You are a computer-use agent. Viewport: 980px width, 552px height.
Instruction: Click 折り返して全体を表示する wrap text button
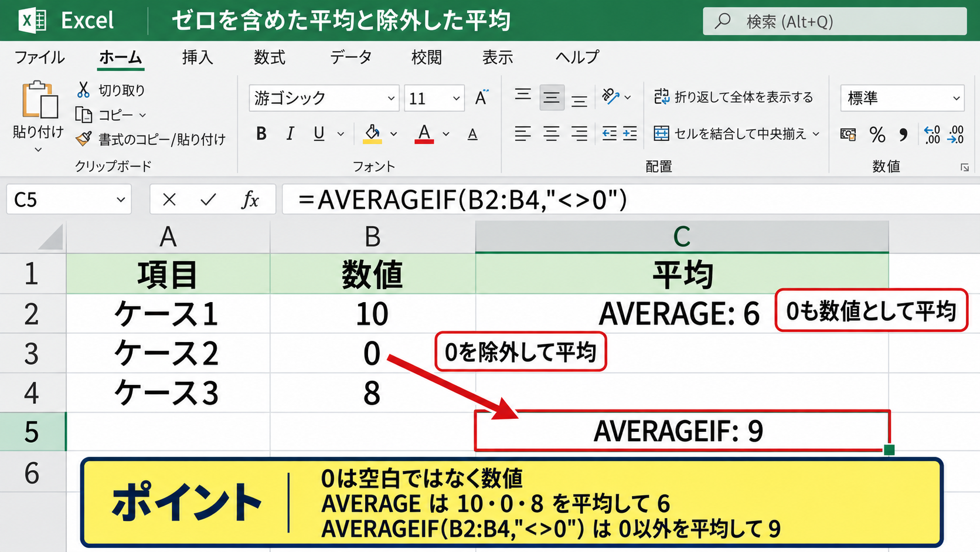733,97
